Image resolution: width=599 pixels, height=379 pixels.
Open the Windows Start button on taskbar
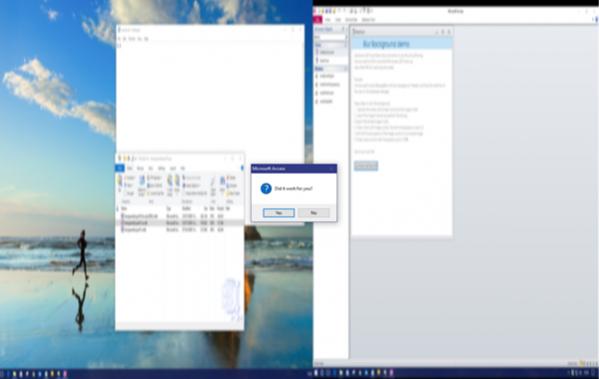click(2, 374)
